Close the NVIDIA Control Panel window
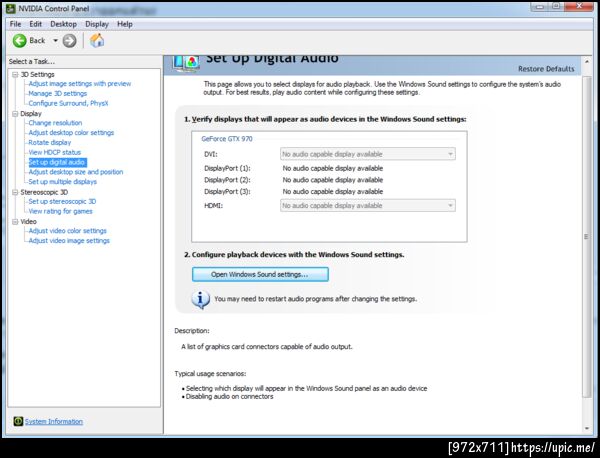This screenshot has height=458, width=600. click(x=579, y=7)
